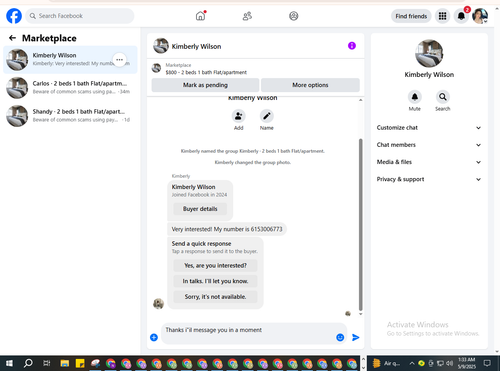Screen dimensions: 500x371
Task: Click the chat scrollbar down arrow
Action: tap(360, 314)
